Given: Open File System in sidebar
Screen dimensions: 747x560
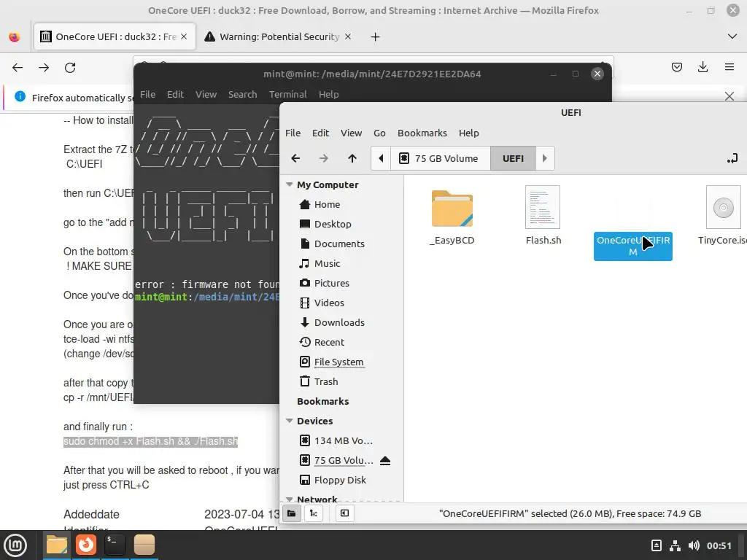Looking at the screenshot, I should [338, 362].
